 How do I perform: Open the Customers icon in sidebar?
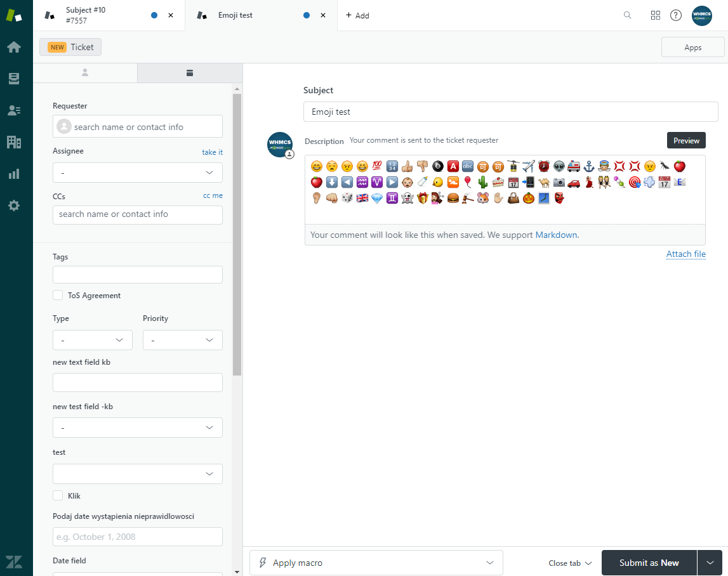click(x=14, y=110)
